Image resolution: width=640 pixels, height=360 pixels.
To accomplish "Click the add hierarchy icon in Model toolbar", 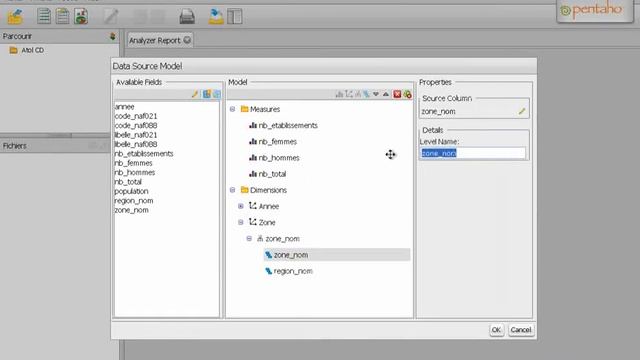I will click(358, 94).
